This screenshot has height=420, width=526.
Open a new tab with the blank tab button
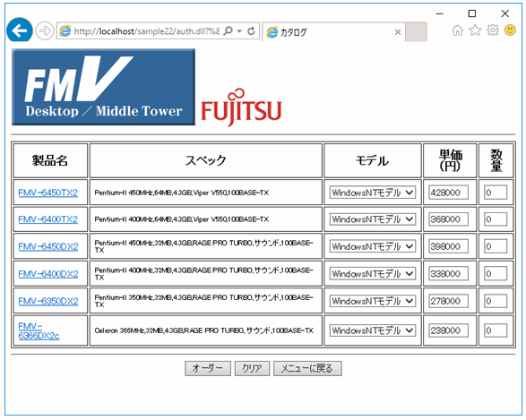416,32
